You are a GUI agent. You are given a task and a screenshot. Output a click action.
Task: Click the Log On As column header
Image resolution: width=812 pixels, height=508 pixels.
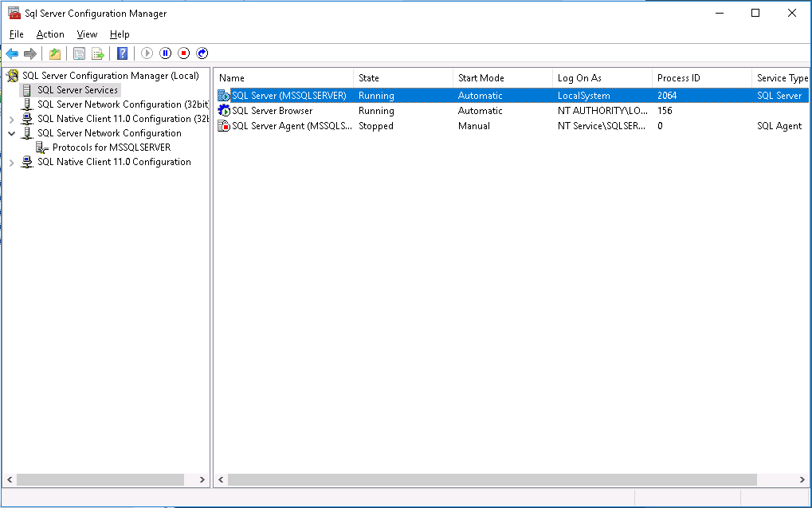602,78
